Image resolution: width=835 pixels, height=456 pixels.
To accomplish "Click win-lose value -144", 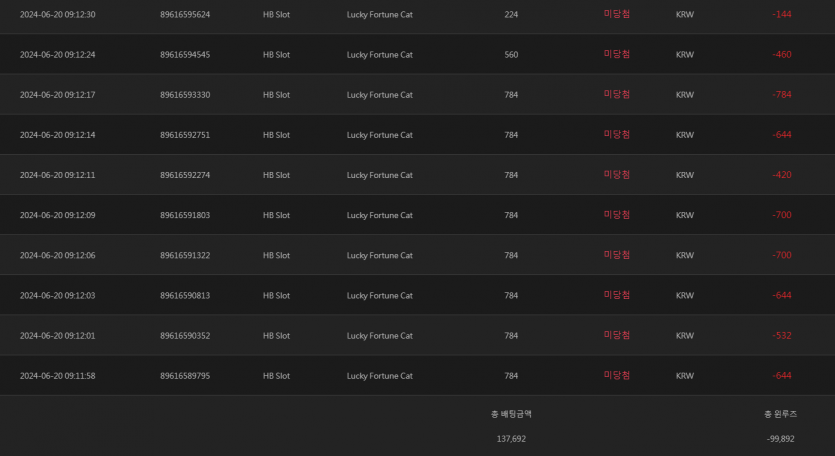I will (x=782, y=14).
